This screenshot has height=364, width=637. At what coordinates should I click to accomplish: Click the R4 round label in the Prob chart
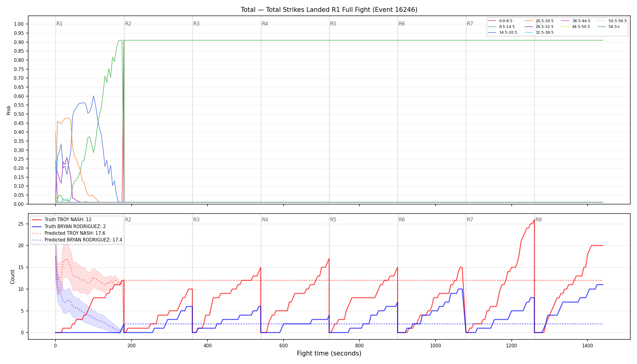pos(265,24)
